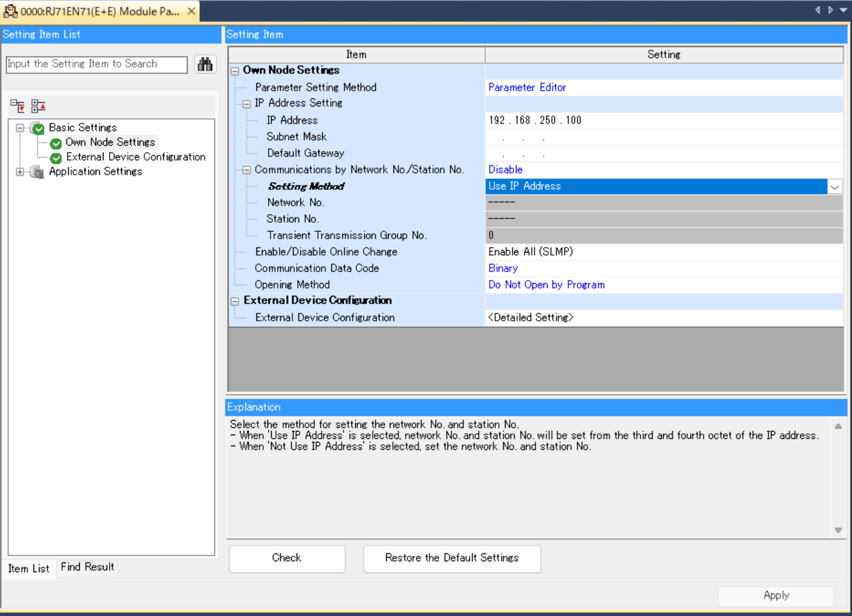Screen dimensions: 852x616
Task: Collapse the External Device Configuration group
Action: click(x=235, y=301)
